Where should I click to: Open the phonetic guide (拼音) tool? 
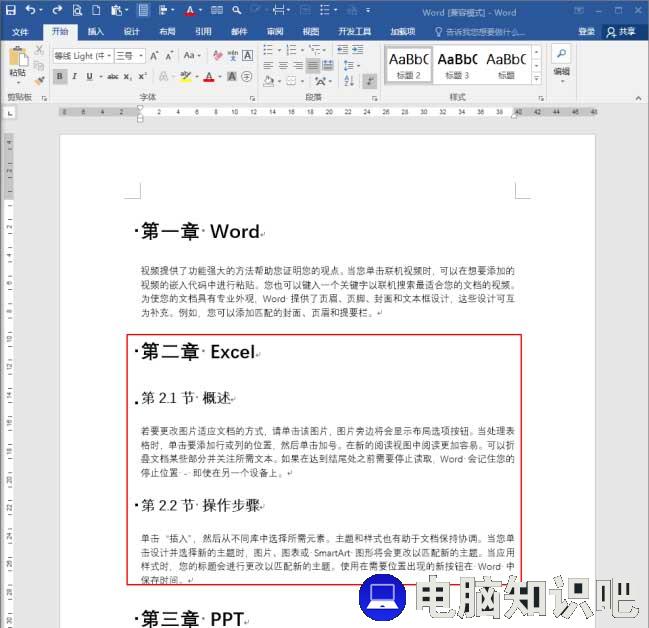[x=233, y=55]
